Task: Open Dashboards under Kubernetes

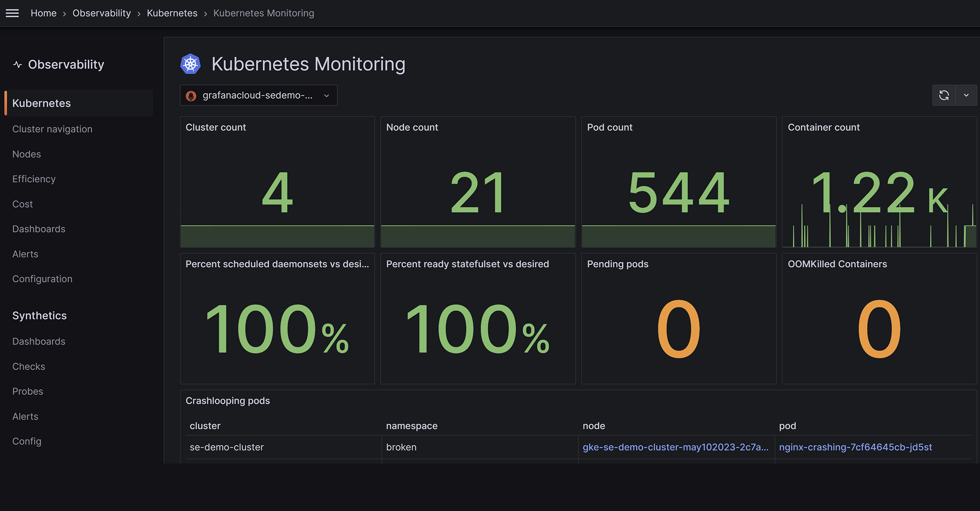Action: [x=39, y=229]
